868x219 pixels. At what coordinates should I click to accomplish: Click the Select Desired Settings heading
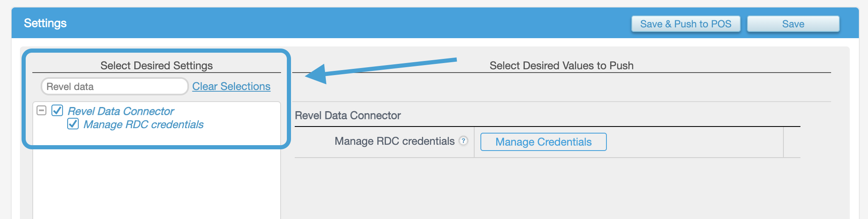[156, 66]
